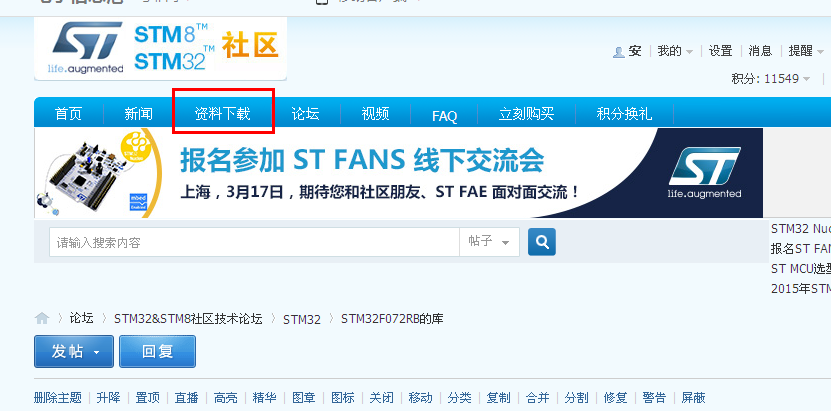Click the 精华 moderation link
The height and width of the screenshot is (411, 831).
coord(264,398)
